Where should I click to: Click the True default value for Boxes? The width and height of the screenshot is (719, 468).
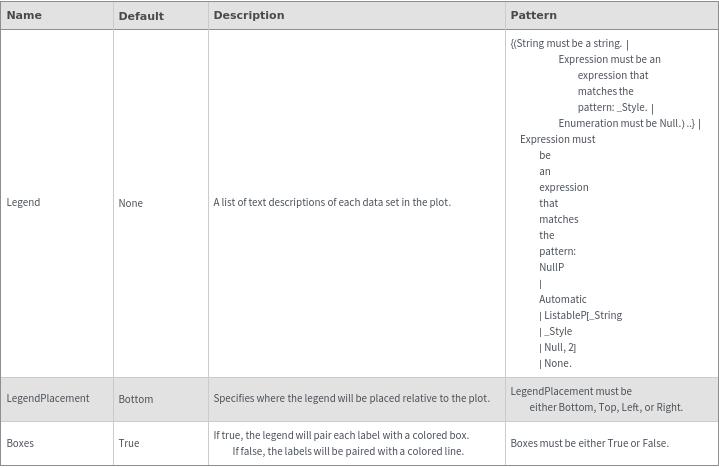click(129, 443)
